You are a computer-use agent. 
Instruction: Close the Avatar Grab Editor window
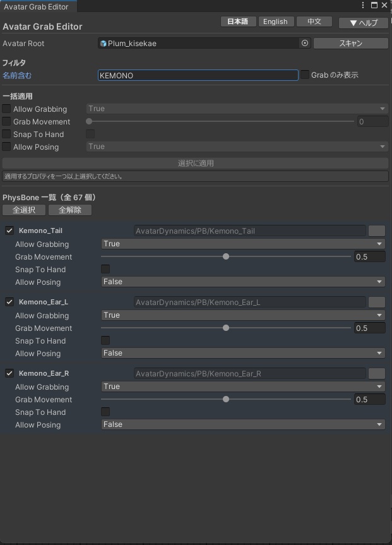(384, 5)
